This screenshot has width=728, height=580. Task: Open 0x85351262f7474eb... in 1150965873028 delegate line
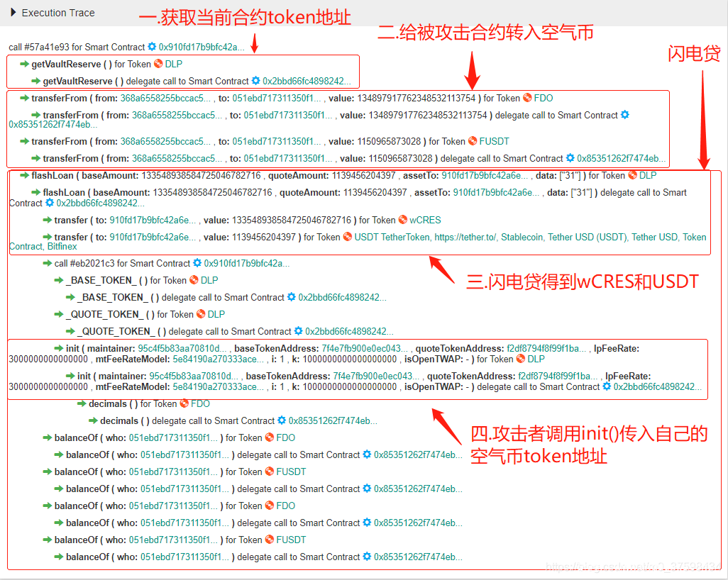(x=622, y=158)
